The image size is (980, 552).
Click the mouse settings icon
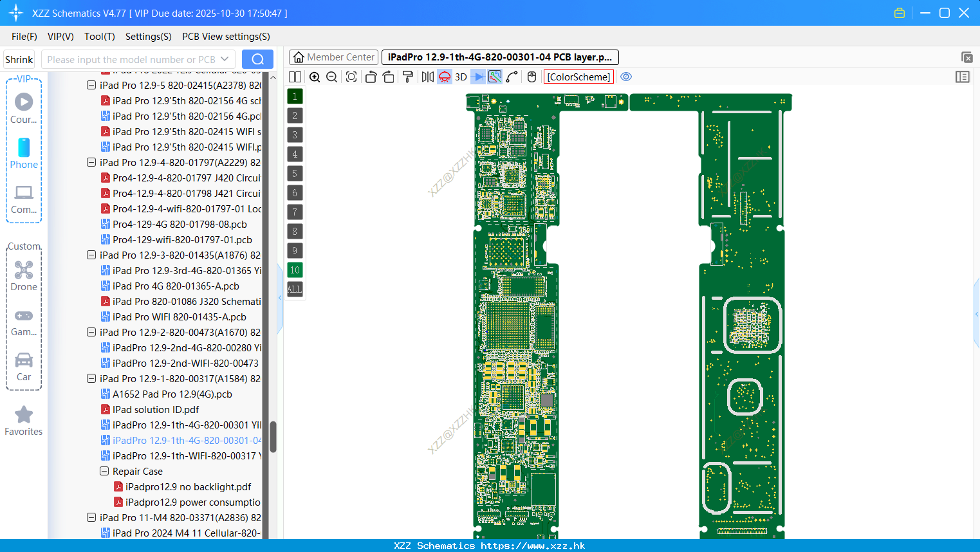(x=532, y=77)
